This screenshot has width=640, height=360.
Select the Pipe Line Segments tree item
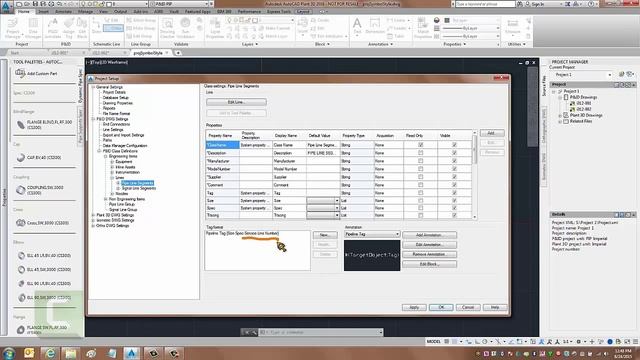pos(137,183)
